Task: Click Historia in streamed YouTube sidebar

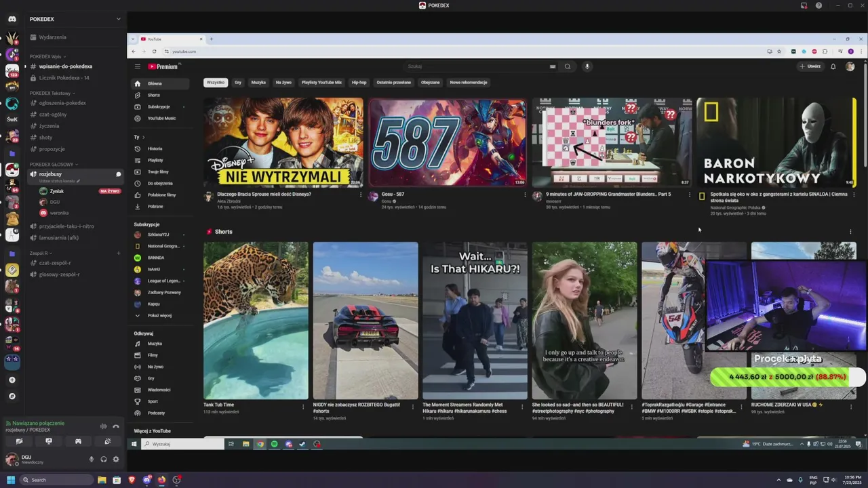Action: pos(159,148)
